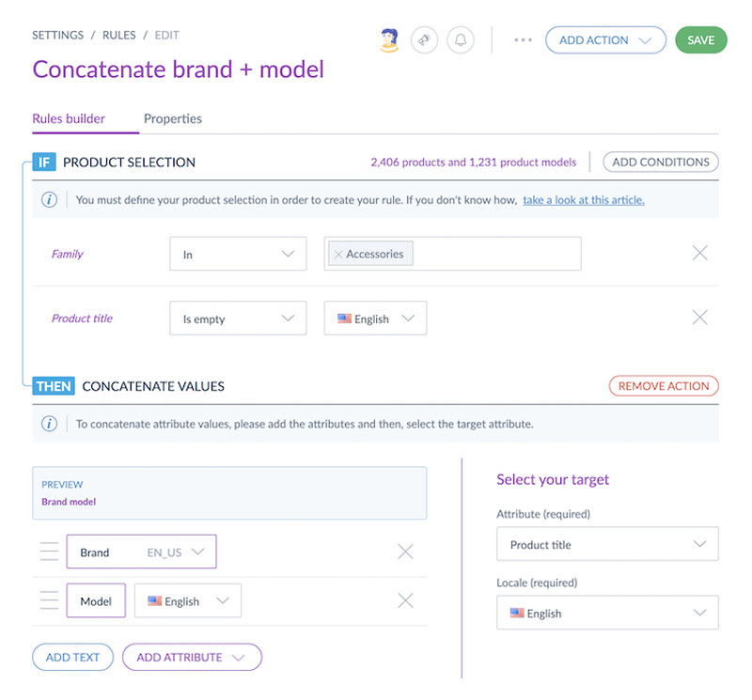The height and width of the screenshot is (700, 752).
Task: Expand the "Is empty" operator dropdown
Action: tap(238, 319)
